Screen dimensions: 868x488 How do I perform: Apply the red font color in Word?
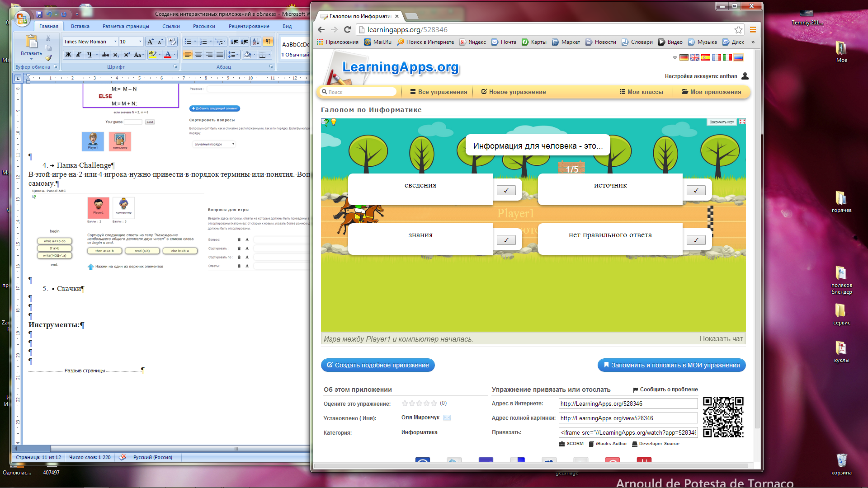[x=168, y=55]
